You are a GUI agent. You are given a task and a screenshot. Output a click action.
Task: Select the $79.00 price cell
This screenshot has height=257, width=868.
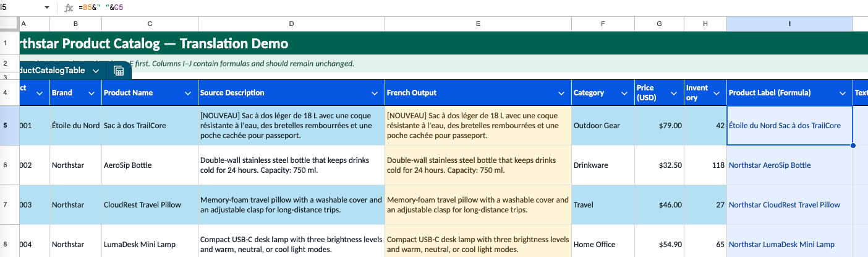(x=659, y=126)
